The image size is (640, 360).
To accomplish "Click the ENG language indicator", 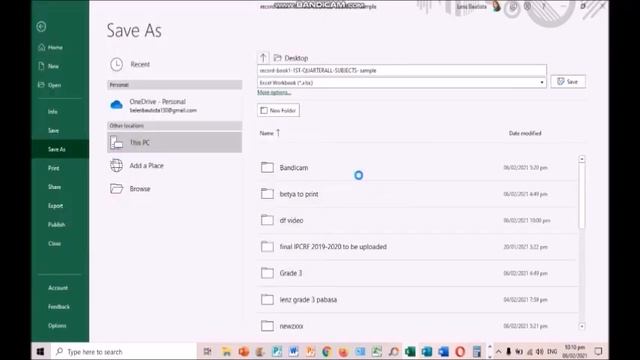I will point(552,351).
